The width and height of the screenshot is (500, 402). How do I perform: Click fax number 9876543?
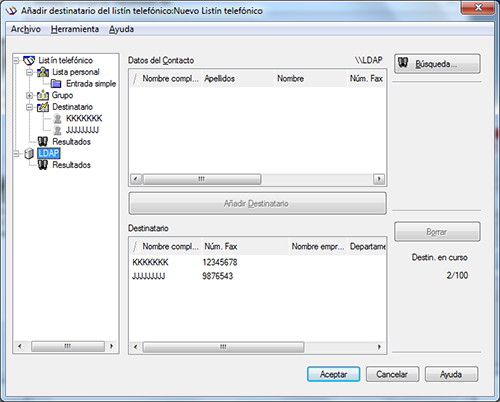point(218,276)
